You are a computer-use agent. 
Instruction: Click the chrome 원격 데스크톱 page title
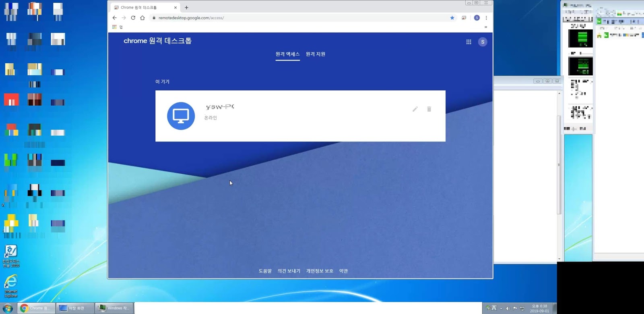pyautogui.click(x=157, y=41)
